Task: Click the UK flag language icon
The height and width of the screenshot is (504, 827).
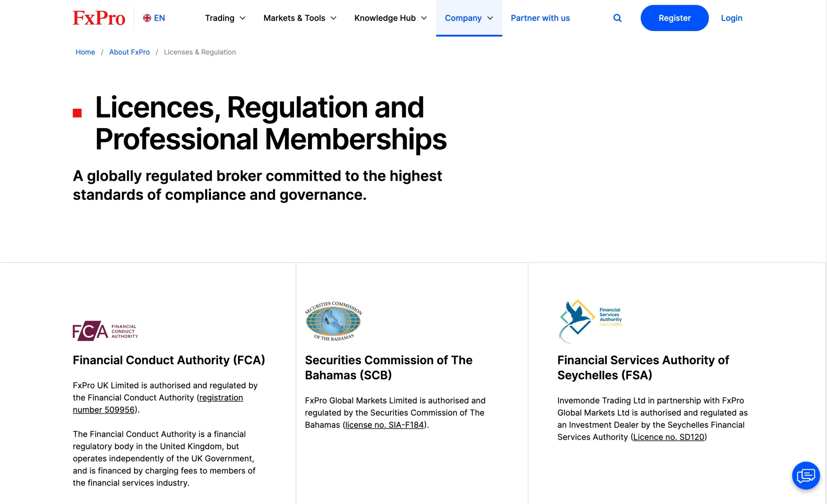Action: 147,18
